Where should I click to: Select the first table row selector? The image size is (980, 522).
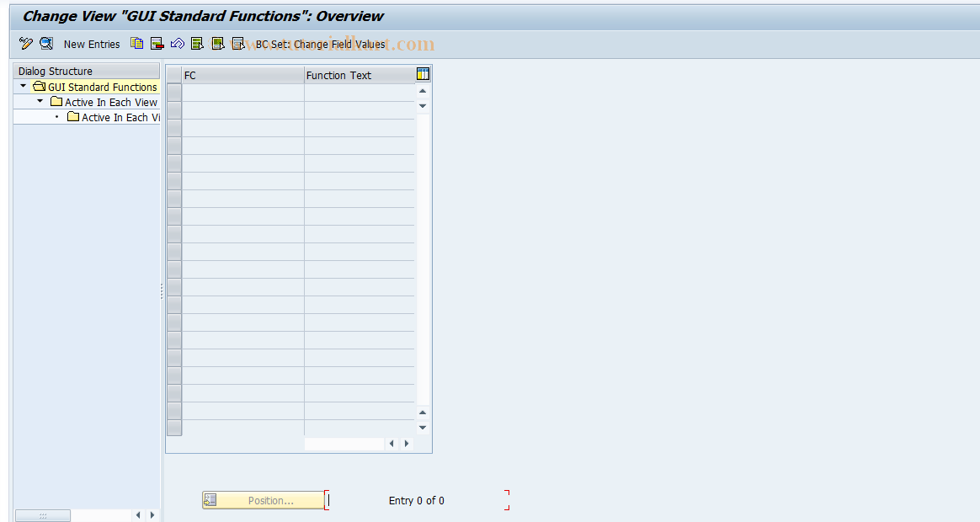(174, 93)
